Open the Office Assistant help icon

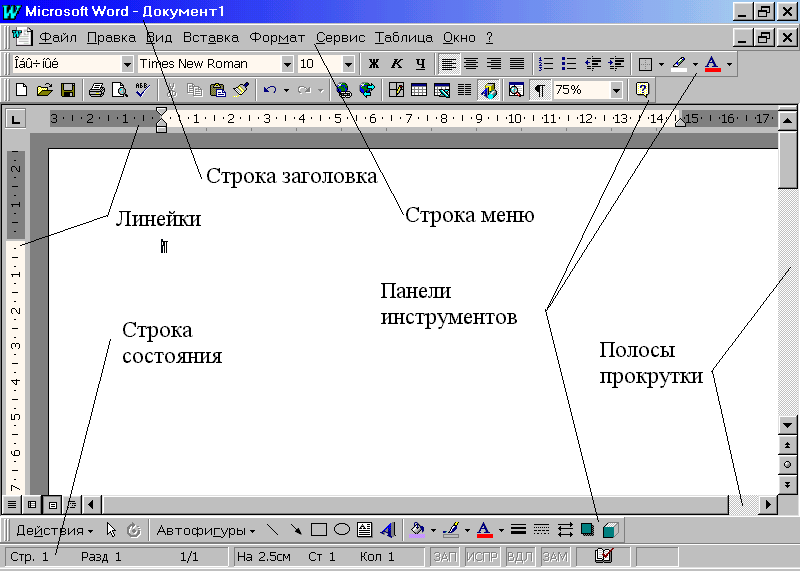[x=642, y=90]
